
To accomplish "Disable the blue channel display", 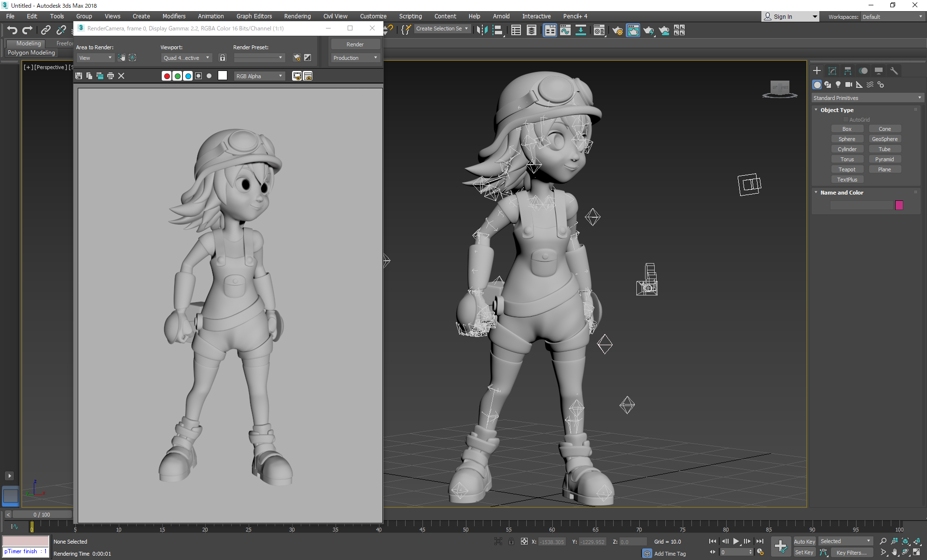I will [188, 76].
